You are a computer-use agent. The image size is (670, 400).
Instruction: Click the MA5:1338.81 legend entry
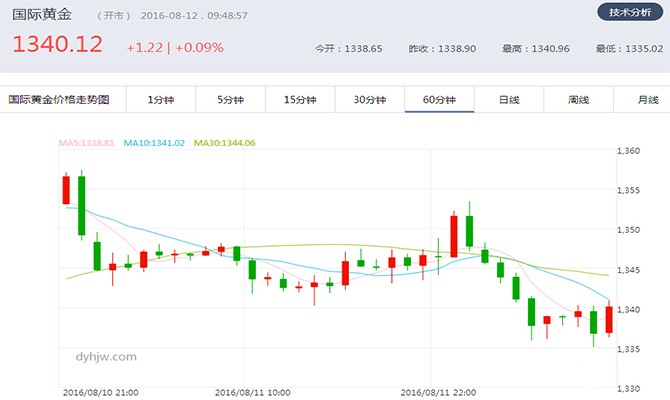coord(86,143)
